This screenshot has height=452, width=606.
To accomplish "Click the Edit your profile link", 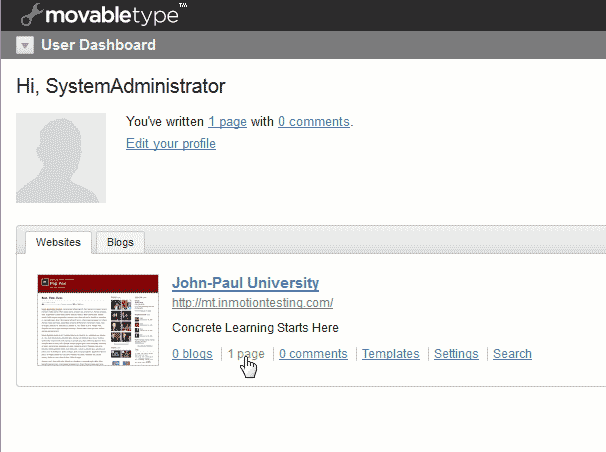I will 170,143.
